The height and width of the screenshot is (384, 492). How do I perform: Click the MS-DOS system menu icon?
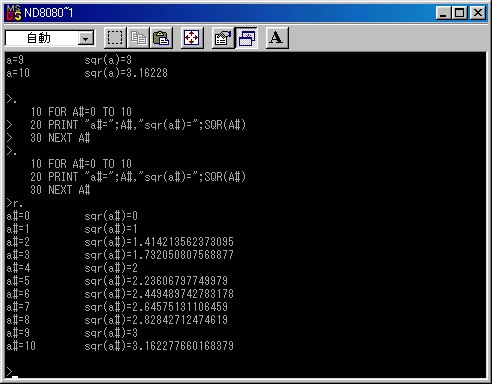point(14,13)
